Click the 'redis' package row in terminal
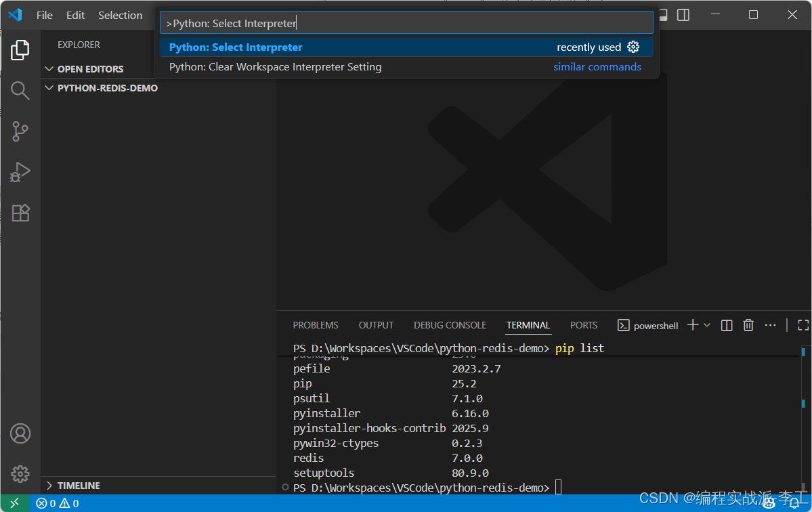Screen dimensions: 812x512 [389, 458]
